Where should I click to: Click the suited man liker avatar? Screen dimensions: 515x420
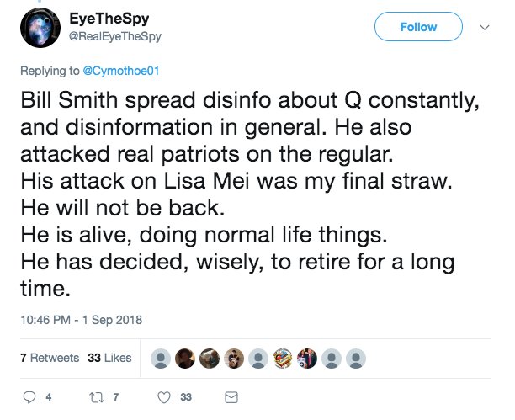click(x=306, y=358)
